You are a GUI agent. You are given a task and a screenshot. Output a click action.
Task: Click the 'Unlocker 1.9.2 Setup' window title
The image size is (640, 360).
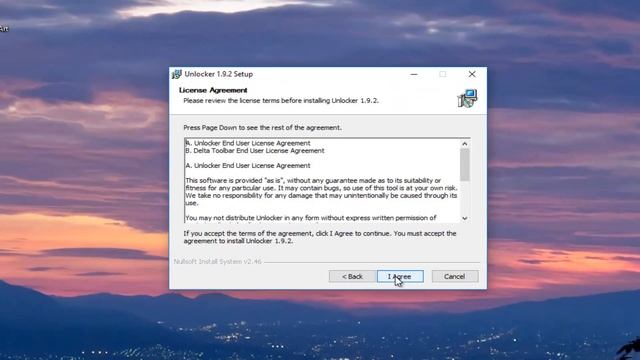pos(219,74)
